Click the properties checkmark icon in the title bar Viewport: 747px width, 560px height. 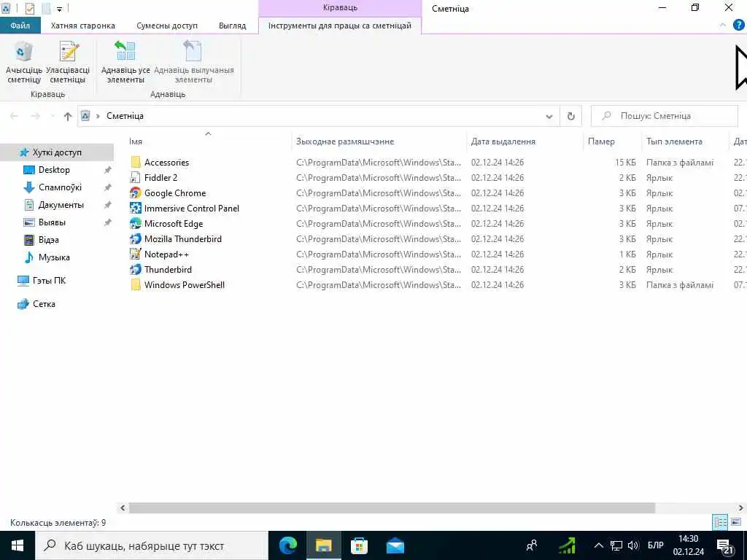(x=29, y=9)
